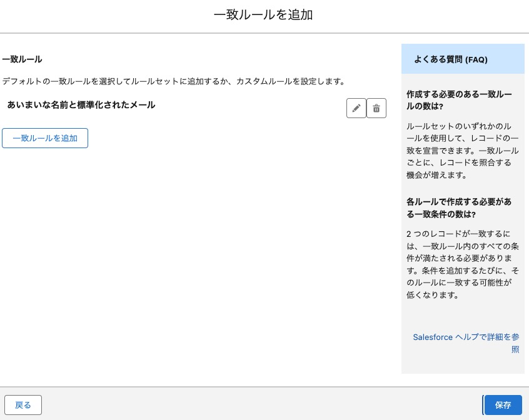Select the rule name あいまいな名前と標準化されたメール
This screenshot has width=529, height=420.
(81, 105)
